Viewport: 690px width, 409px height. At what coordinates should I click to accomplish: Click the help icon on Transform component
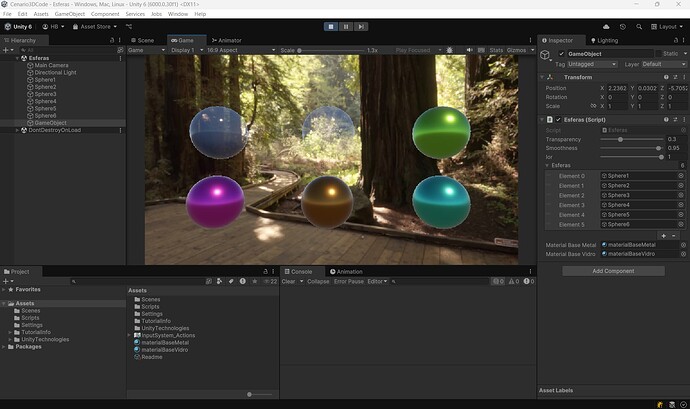[666, 77]
